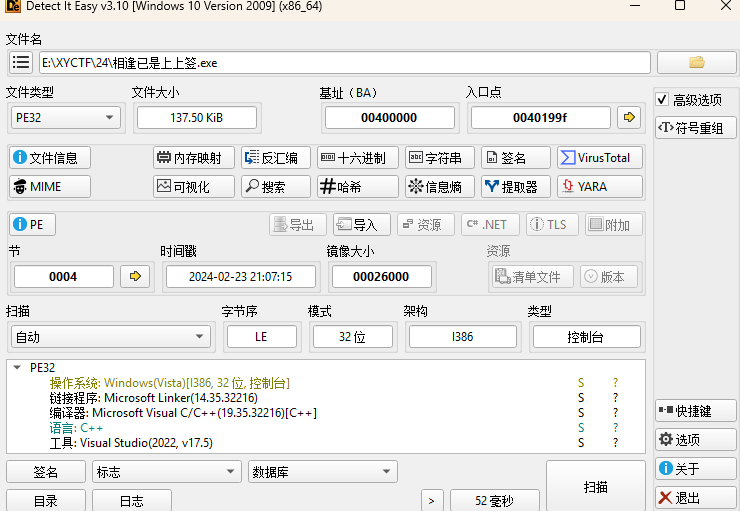Open YARA scanner

[x=599, y=186]
